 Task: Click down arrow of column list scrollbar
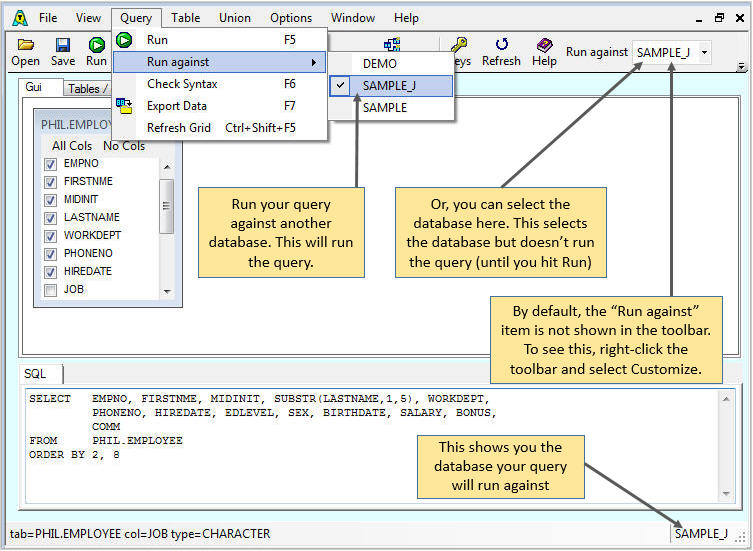point(167,292)
